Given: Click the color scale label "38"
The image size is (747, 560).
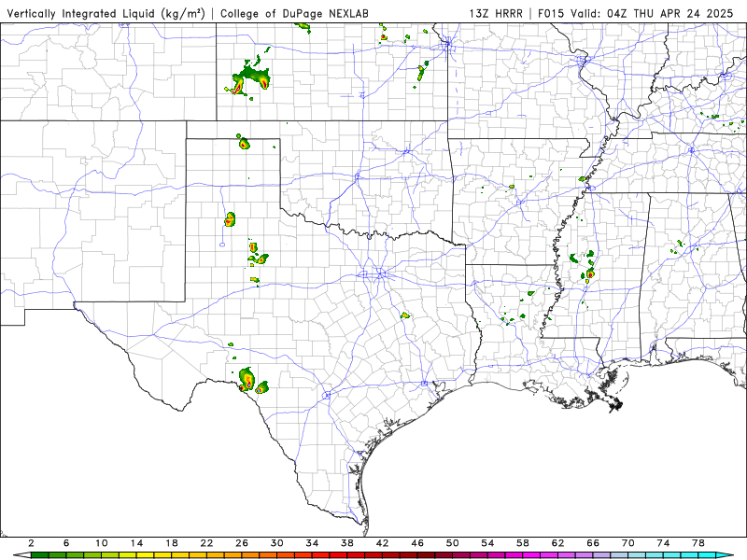Looking at the screenshot, I should click(x=347, y=543).
